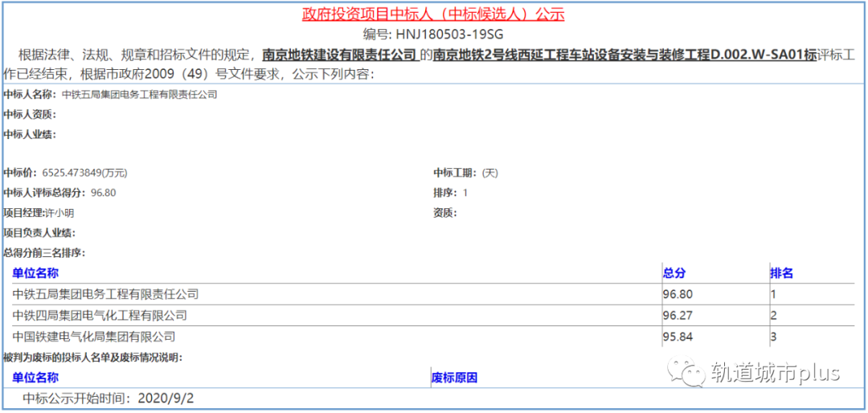Screen dimensions: 868x413
Task: Click the 中标人评标总得分 96.80 value
Action: click(103, 193)
